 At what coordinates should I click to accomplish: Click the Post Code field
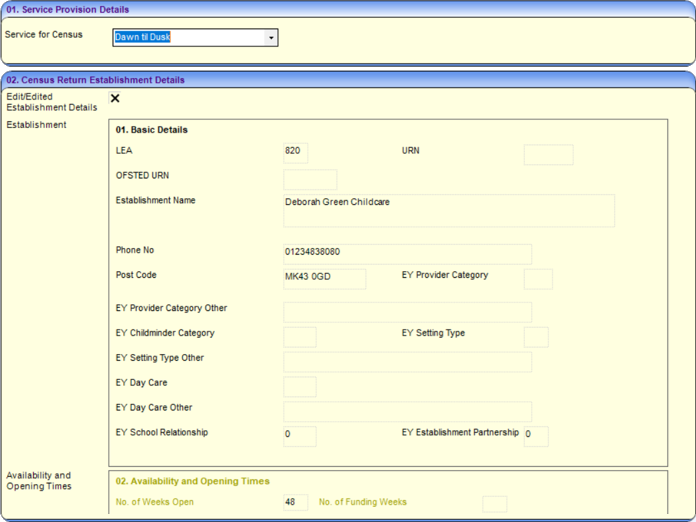click(x=324, y=278)
